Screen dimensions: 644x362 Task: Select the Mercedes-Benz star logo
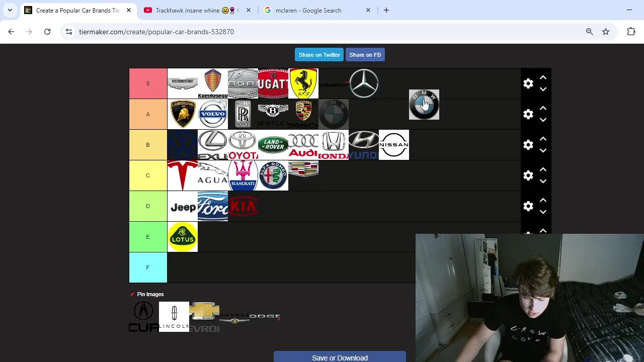(364, 83)
